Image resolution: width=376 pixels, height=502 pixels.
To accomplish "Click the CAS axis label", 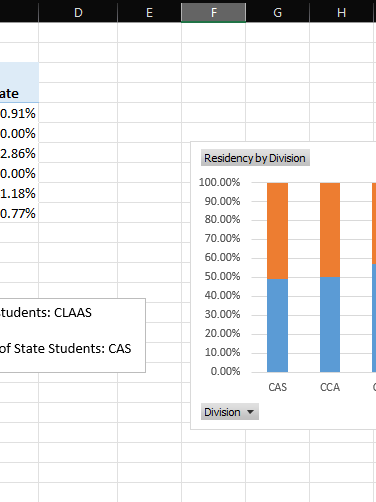I will (x=277, y=387).
